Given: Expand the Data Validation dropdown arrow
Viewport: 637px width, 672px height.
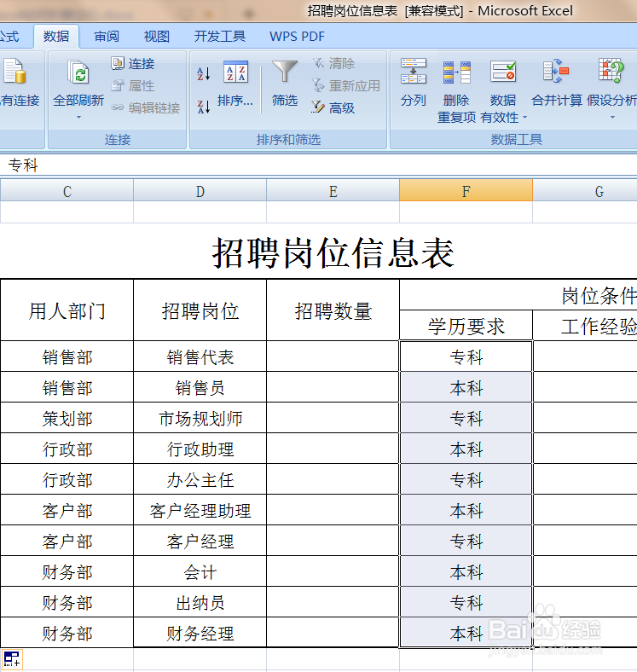Looking at the screenshot, I should [524, 117].
